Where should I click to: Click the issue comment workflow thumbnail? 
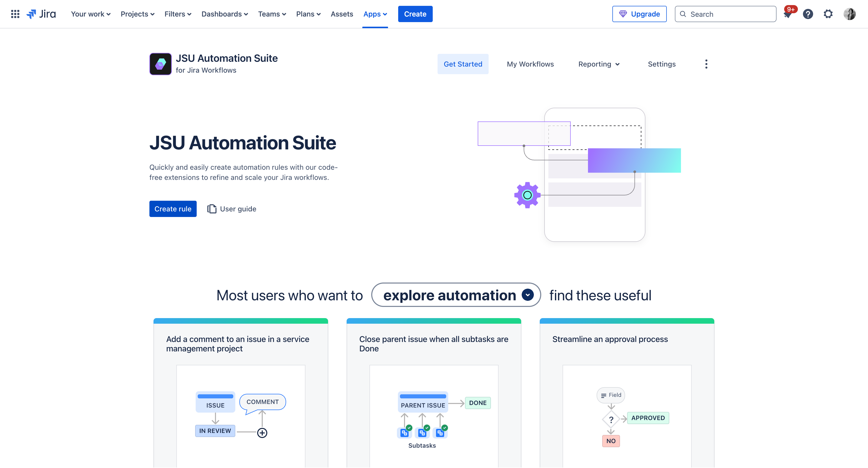point(241,416)
